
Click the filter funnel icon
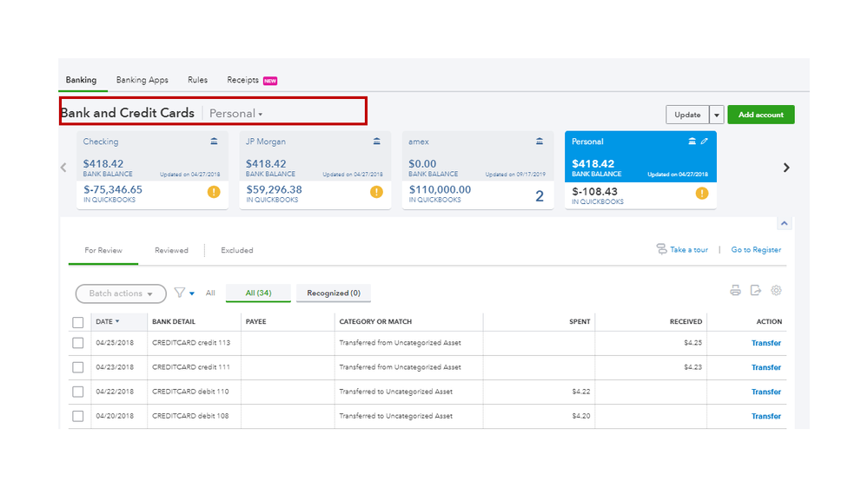180,293
